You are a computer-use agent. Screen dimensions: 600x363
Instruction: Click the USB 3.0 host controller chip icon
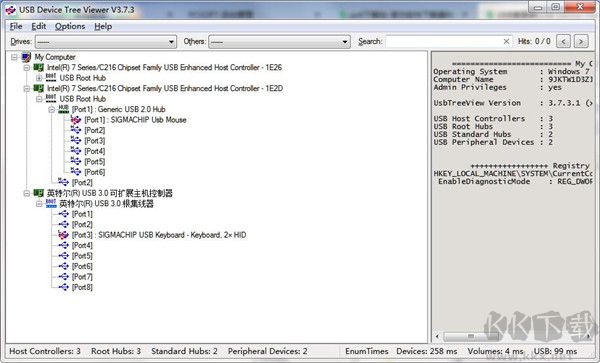38,193
